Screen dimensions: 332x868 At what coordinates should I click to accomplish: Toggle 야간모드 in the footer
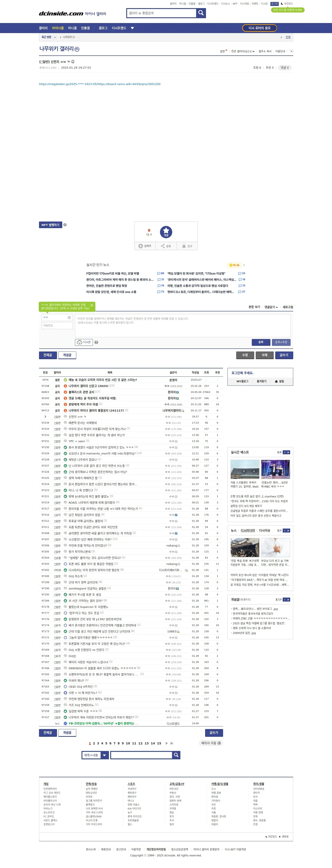coord(271,837)
